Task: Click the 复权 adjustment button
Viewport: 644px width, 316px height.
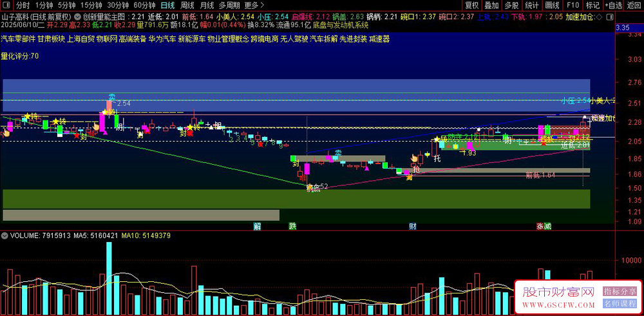Action: 472,5
